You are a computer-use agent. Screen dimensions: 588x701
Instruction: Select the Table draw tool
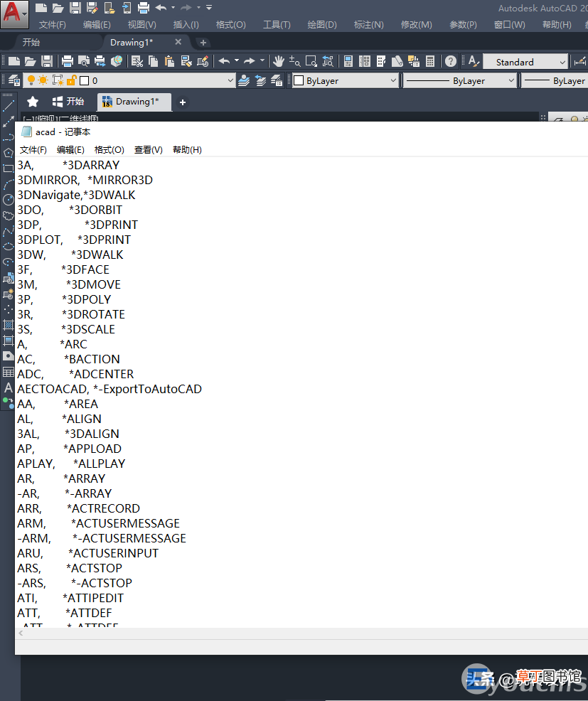click(8, 372)
